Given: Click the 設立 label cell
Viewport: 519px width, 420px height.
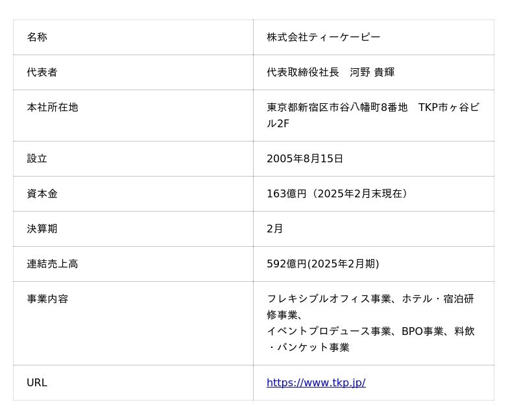Looking at the screenshot, I should click(133, 158).
